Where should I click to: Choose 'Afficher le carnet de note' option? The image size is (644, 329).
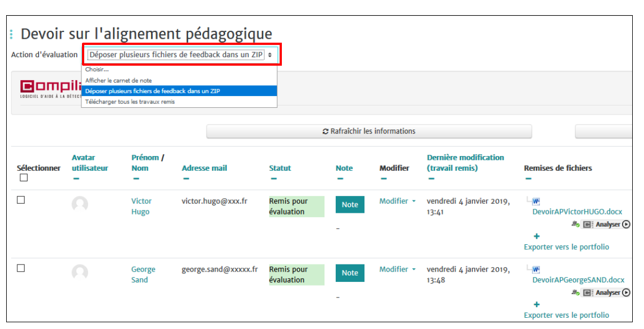coord(118,81)
